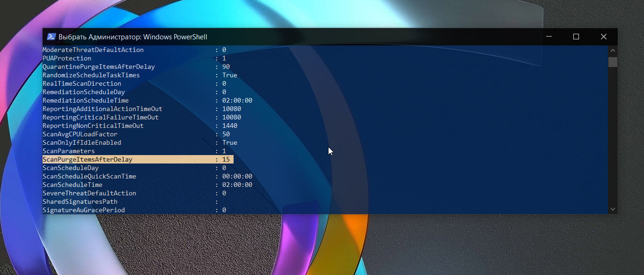
Task: Click the value 00:00:00
Action: [x=237, y=176]
